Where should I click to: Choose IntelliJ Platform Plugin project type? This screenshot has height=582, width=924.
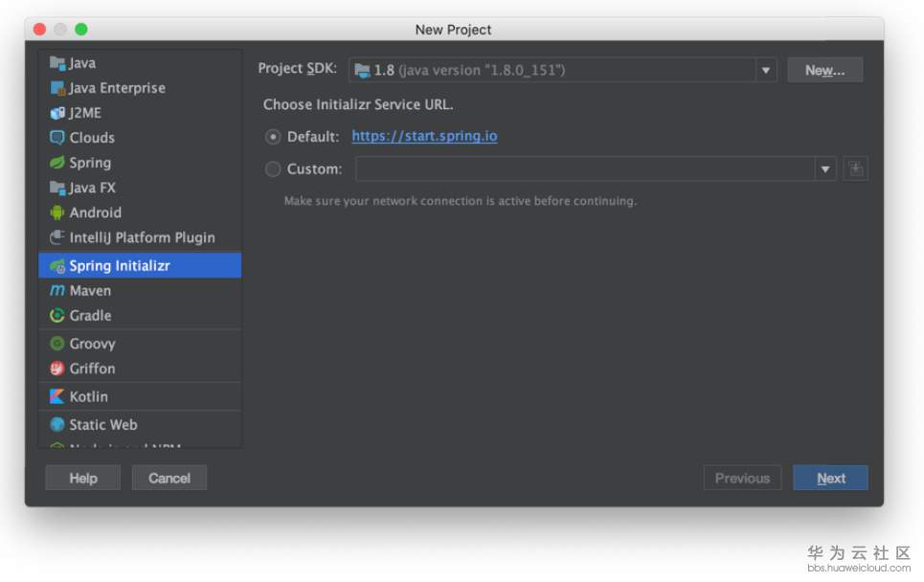tap(142, 237)
